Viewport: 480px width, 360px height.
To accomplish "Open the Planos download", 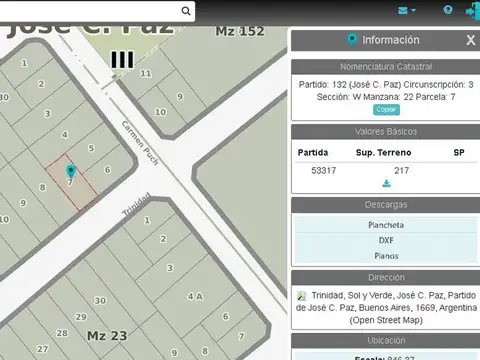I will pyautogui.click(x=386, y=256).
